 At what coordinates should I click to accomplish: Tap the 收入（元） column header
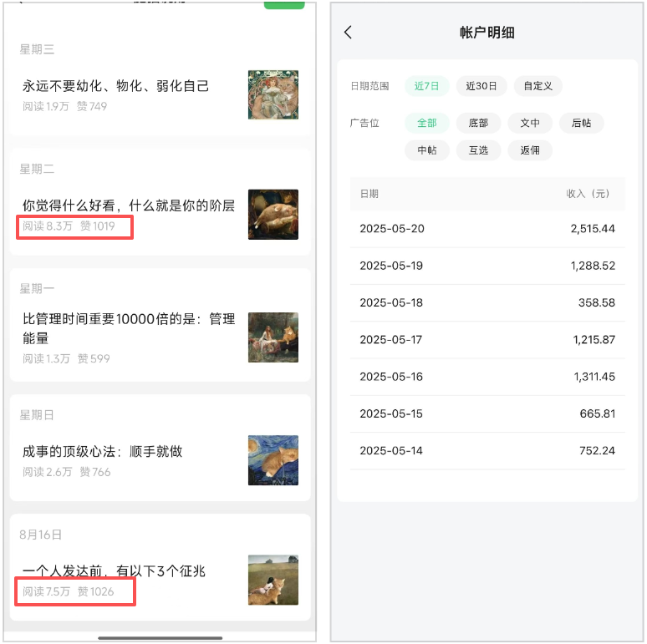588,193
